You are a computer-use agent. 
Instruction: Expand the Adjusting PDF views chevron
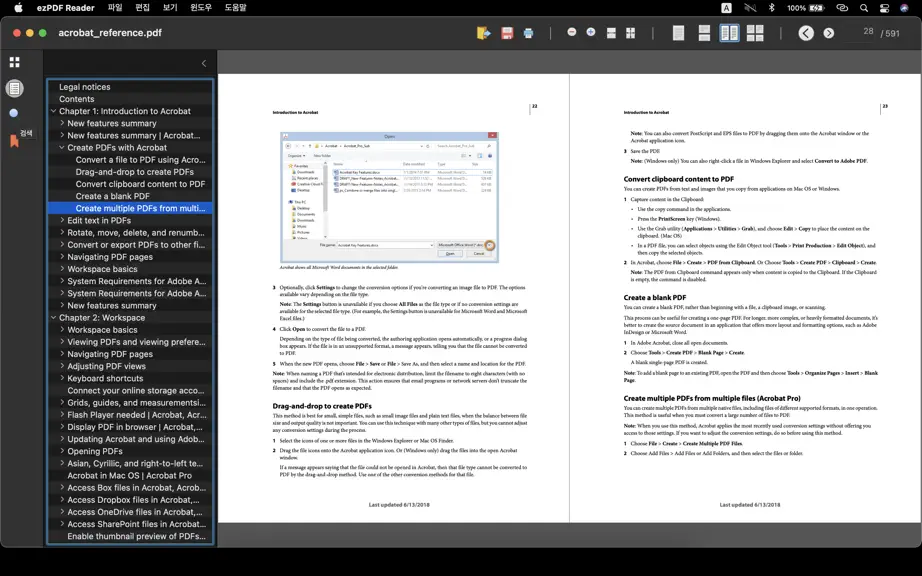pos(62,366)
